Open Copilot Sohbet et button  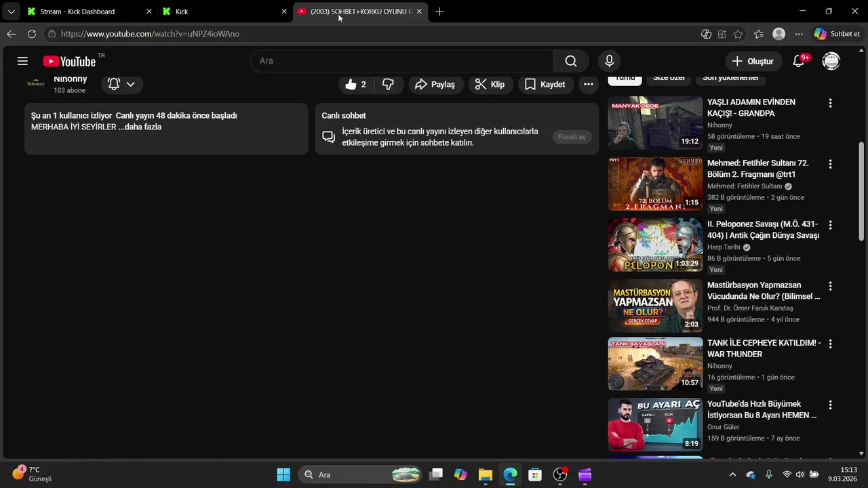837,34
